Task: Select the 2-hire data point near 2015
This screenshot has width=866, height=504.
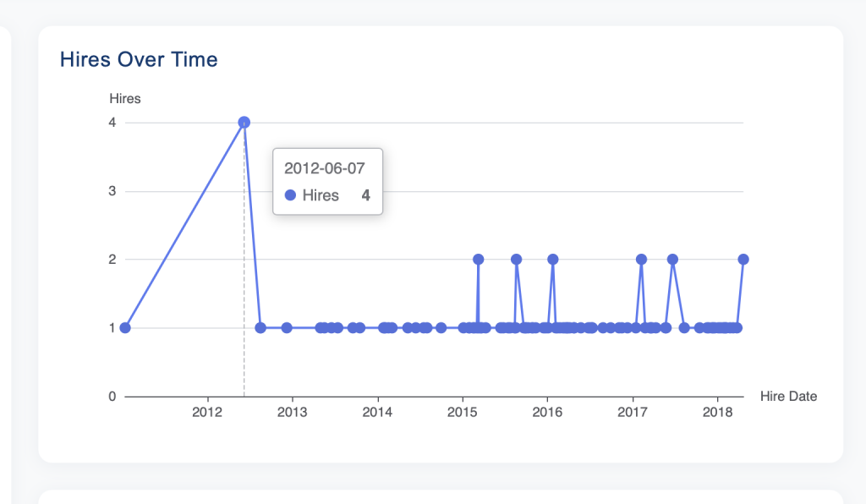Action: 478,259
